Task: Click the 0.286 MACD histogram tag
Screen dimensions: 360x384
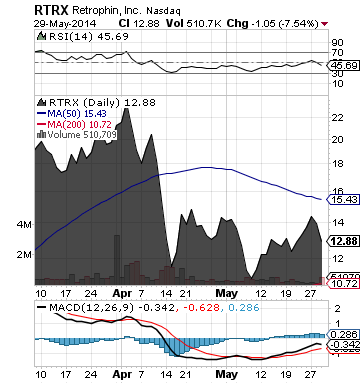Action: tap(343, 334)
